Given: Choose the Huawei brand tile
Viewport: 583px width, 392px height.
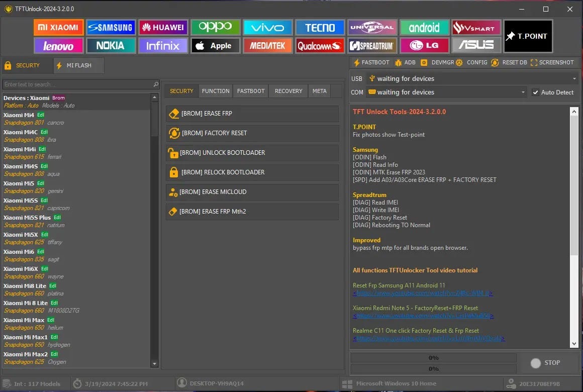Looking at the screenshot, I should (x=163, y=28).
